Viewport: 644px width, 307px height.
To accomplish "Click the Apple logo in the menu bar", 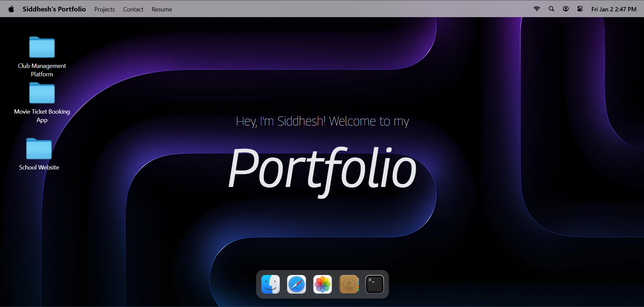I will tap(11, 9).
